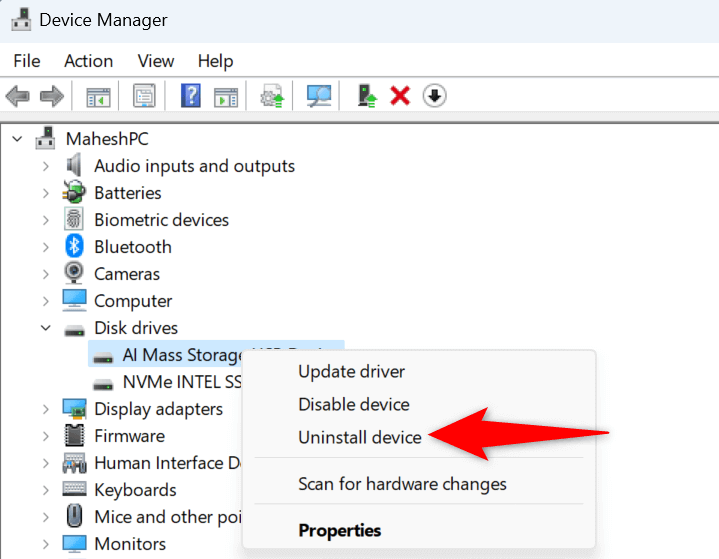Click Properties in the context menu

coord(339,530)
